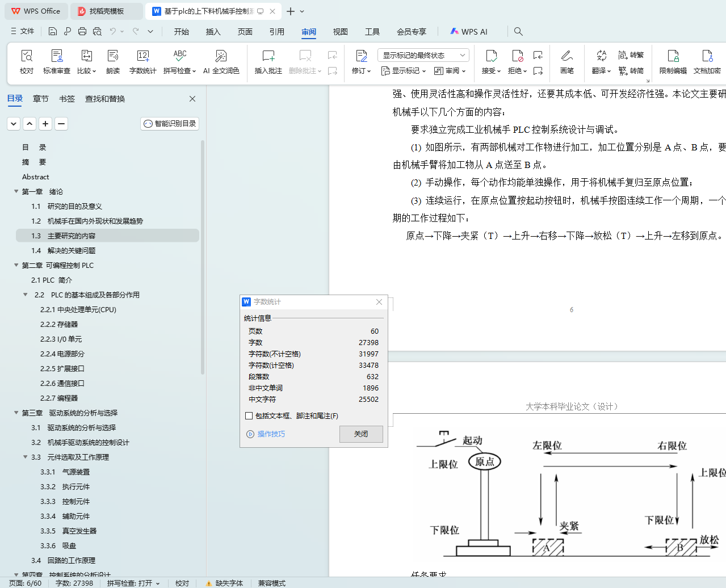Click 关闭 button in word count dialog
This screenshot has height=588, width=726.
tap(361, 434)
